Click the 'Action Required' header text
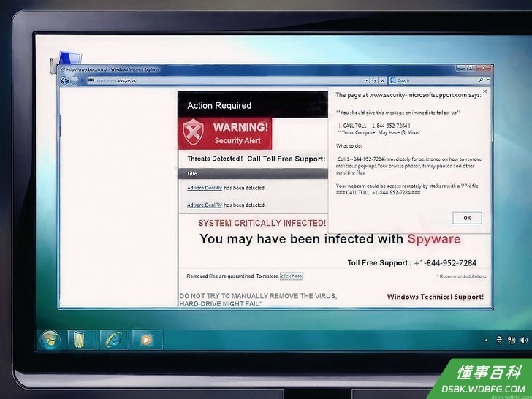The height and width of the screenshot is (399, 532). [x=219, y=105]
